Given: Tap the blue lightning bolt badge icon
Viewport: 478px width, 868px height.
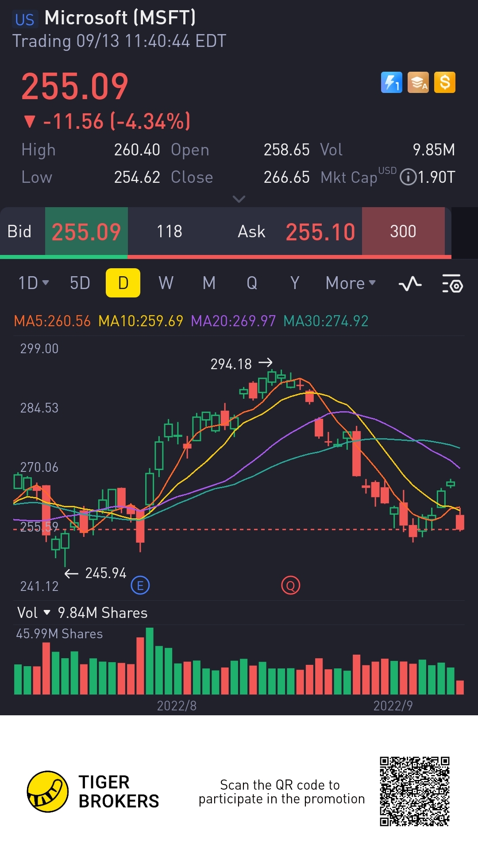Looking at the screenshot, I should [x=392, y=82].
